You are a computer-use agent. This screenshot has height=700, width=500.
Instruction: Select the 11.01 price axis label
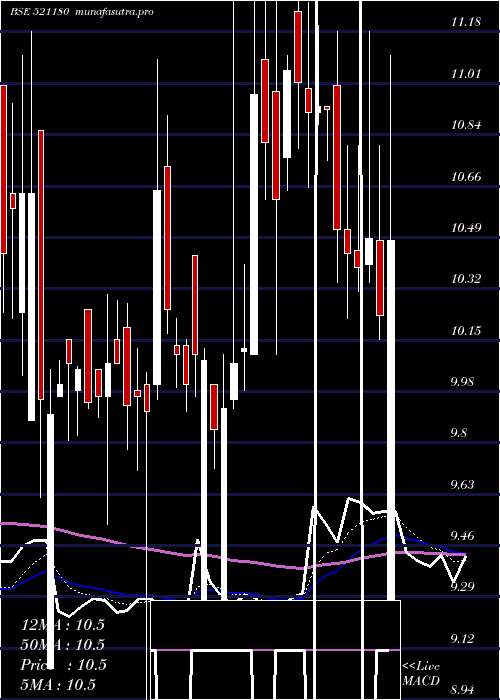pyautogui.click(x=466, y=74)
